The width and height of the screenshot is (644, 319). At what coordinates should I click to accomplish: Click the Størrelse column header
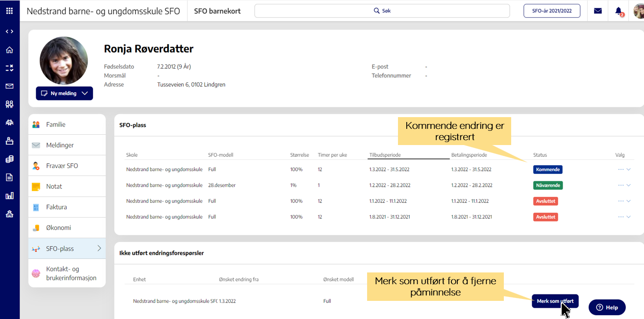(x=299, y=155)
